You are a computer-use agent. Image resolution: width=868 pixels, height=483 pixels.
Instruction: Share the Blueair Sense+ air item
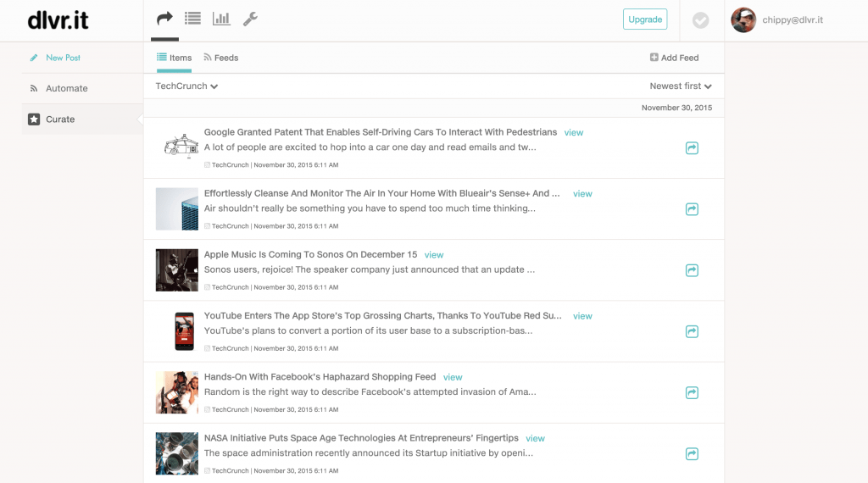pos(692,209)
